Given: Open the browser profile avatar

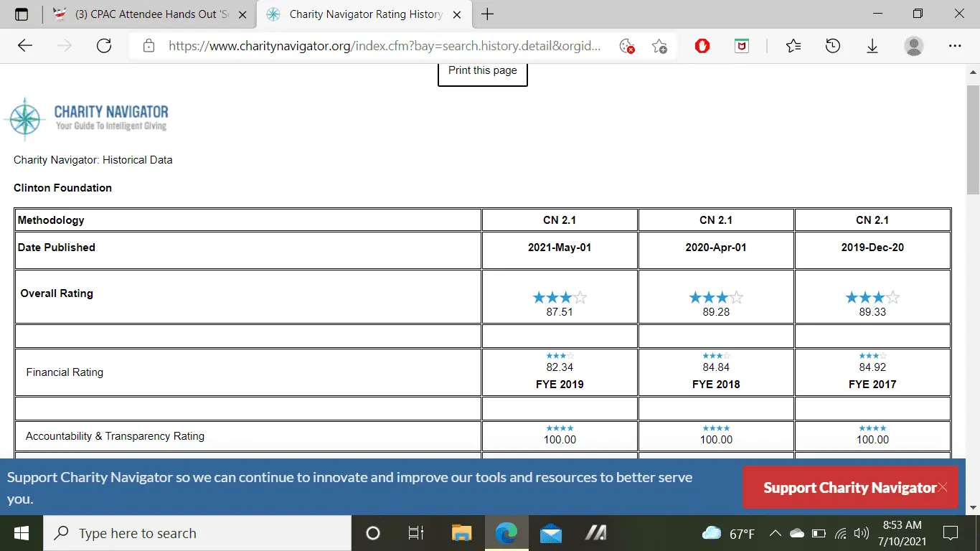Looking at the screenshot, I should click(x=913, y=46).
